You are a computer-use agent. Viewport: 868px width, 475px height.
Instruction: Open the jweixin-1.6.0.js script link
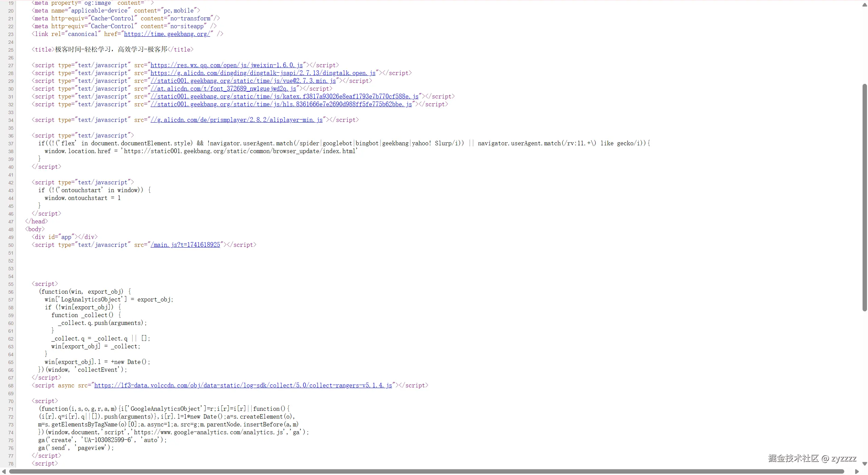pos(227,65)
